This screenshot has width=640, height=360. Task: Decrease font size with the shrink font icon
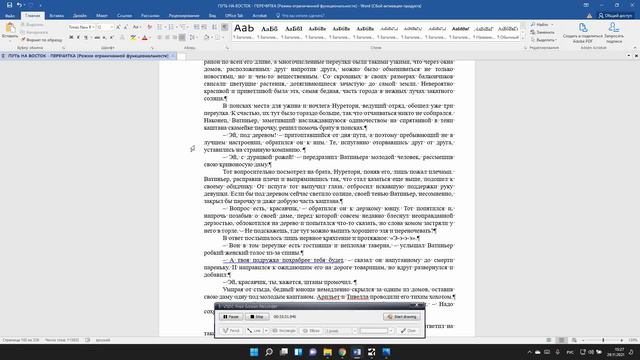click(x=125, y=27)
